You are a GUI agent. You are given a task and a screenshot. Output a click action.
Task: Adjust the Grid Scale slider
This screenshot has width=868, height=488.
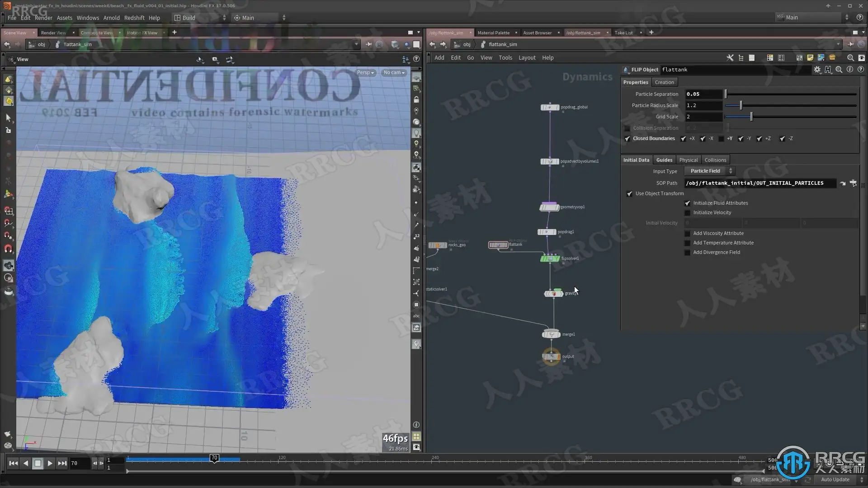[751, 117]
